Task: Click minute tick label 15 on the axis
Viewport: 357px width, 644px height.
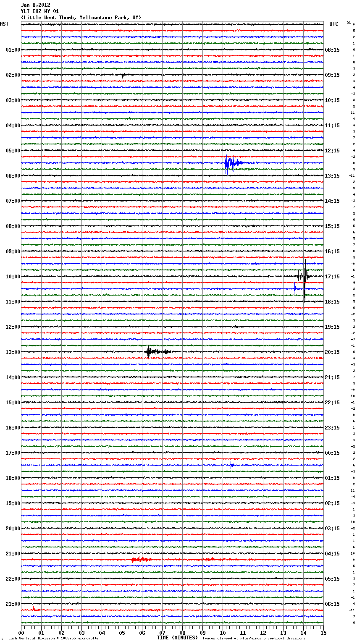Action: click(x=323, y=633)
